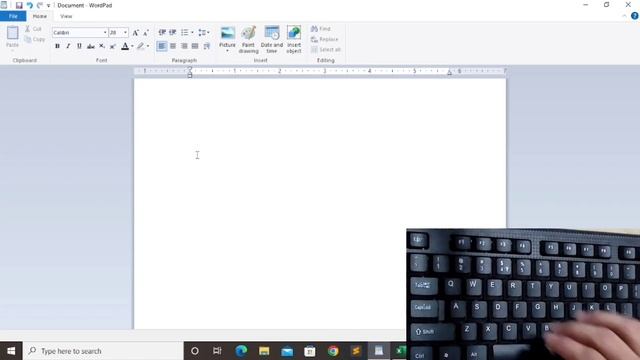Open Task View on the taskbar
Screen dimensions: 640x360
tap(217, 351)
